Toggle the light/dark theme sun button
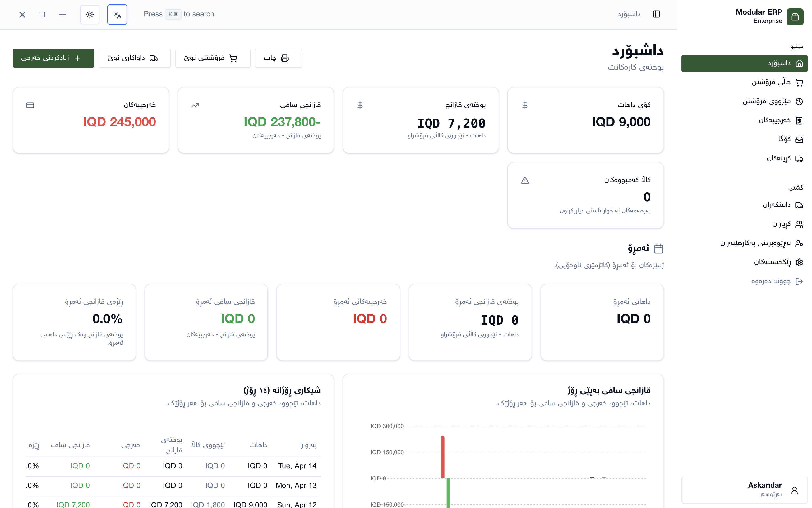The height and width of the screenshot is (508, 812). tap(90, 15)
